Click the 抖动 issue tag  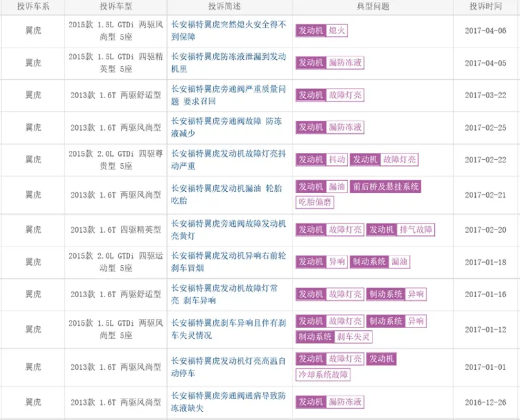tap(337, 159)
